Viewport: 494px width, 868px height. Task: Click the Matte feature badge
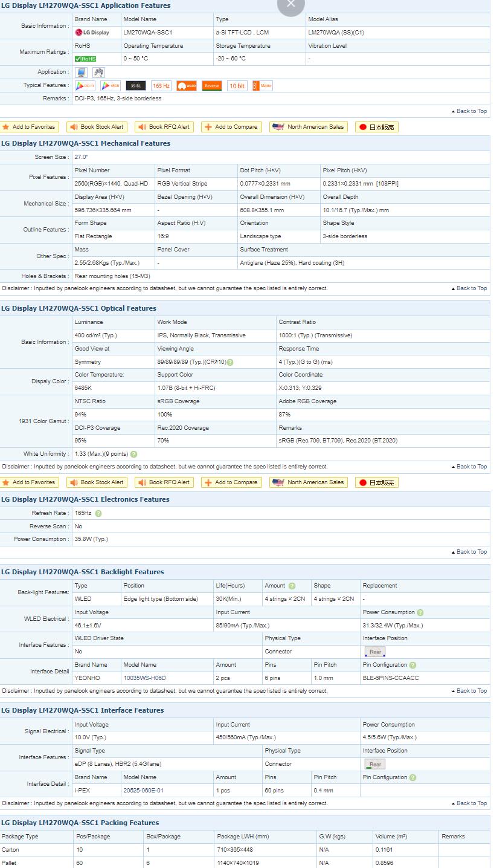pos(263,86)
